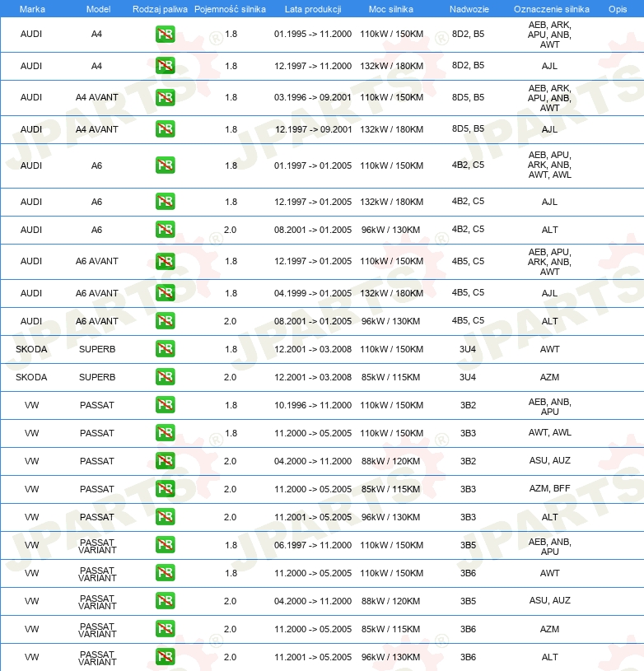The height and width of the screenshot is (671, 644).
Task: Select date range 10.1996 -> 11.2000
Action: pos(313,405)
